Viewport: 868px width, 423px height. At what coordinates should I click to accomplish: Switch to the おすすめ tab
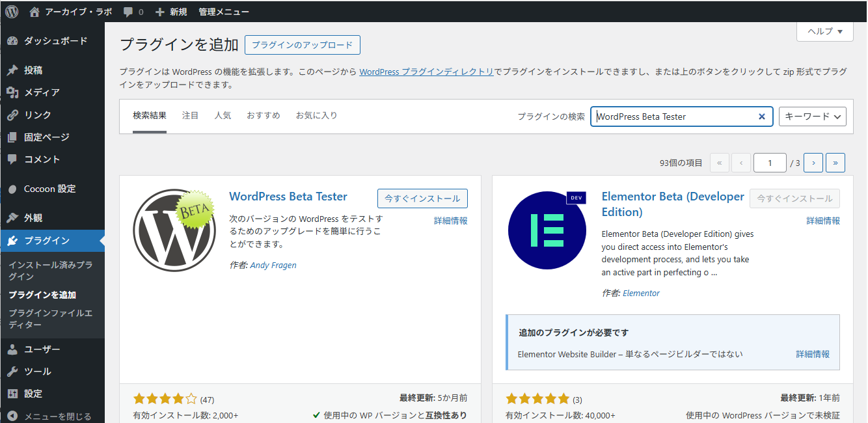(264, 116)
